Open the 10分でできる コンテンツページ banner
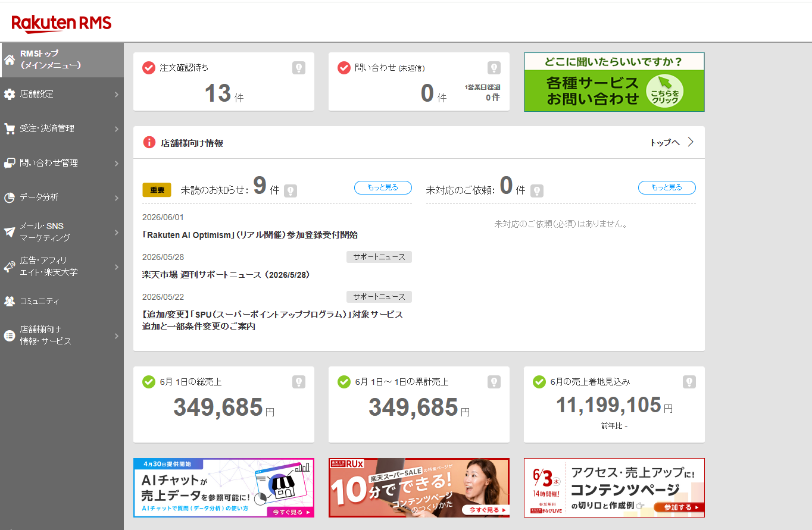 [419, 488]
